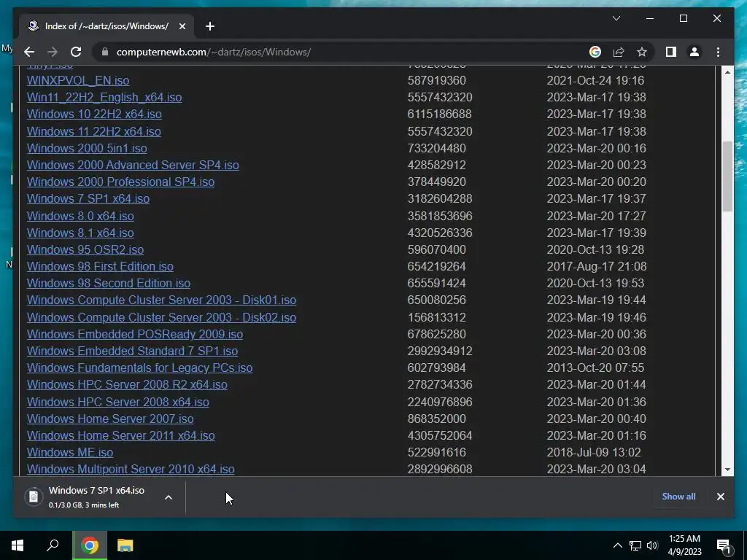Click the vertical scrollbar thumb
Image resolution: width=747 pixels, height=560 pixels.
(x=727, y=176)
